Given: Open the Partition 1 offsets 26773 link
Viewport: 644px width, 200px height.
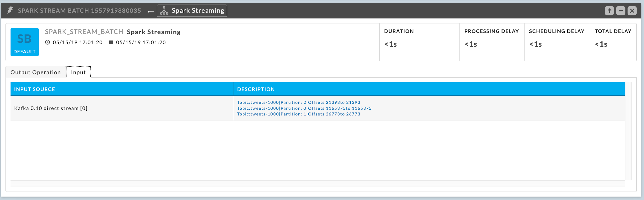Looking at the screenshot, I should pyautogui.click(x=299, y=114).
